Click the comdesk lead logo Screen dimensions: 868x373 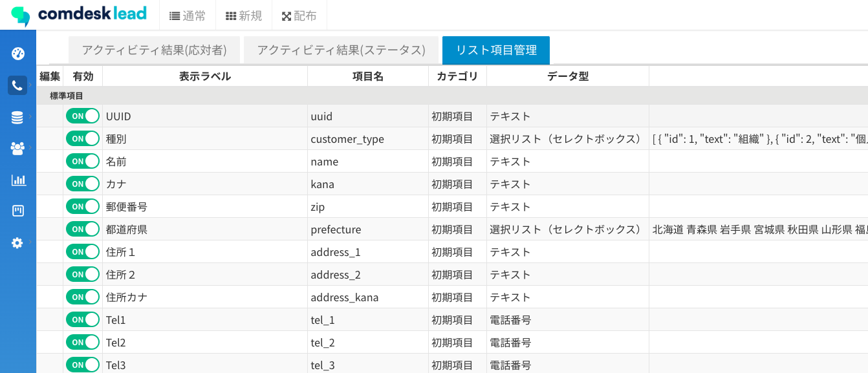[x=79, y=14]
